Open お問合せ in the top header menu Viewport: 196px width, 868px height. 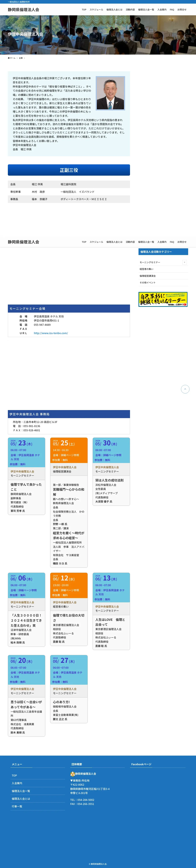(x=182, y=10)
